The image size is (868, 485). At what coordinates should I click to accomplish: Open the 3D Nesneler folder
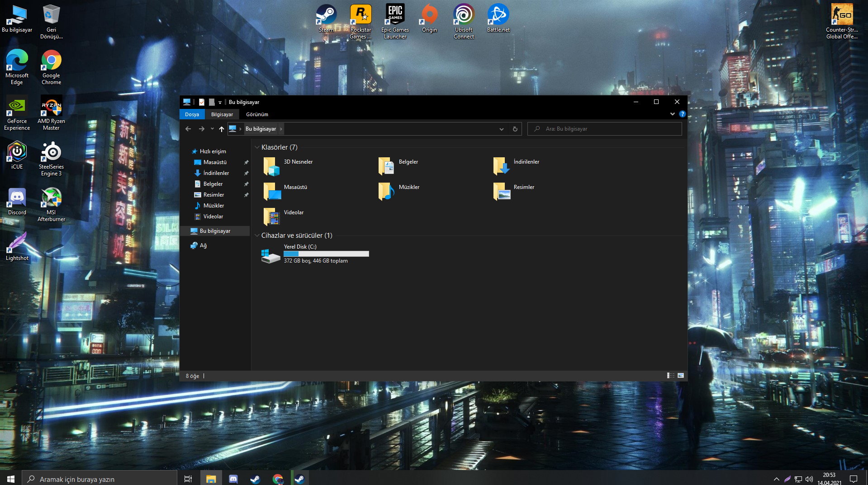coord(271,166)
